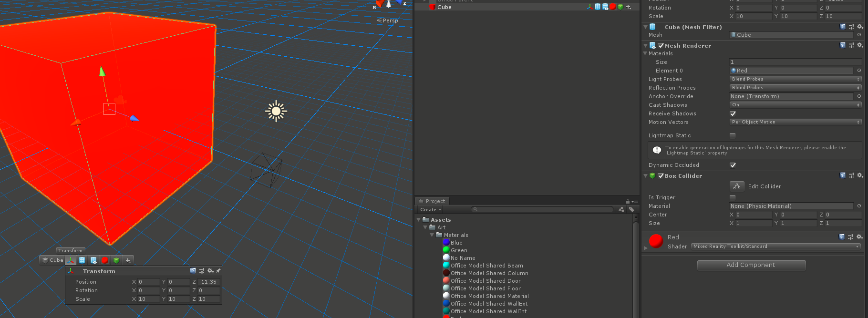Open presets for Transform floating panel
868x318 pixels.
coord(202,271)
